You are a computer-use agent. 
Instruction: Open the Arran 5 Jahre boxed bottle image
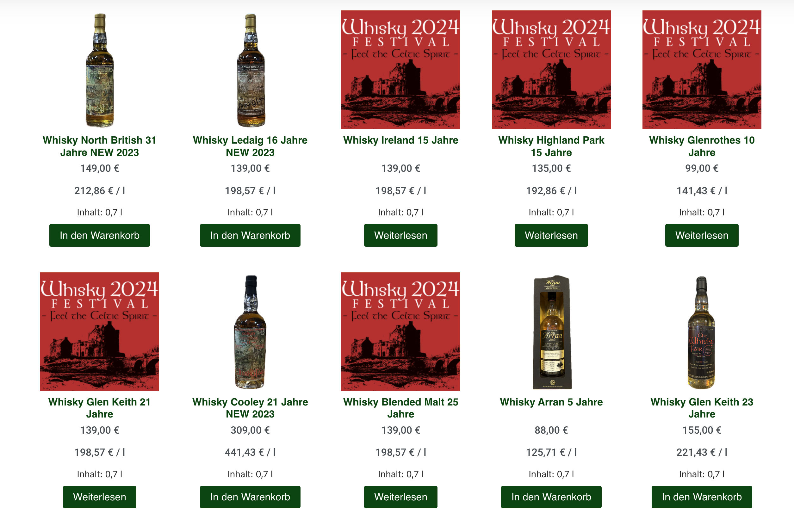(x=551, y=331)
